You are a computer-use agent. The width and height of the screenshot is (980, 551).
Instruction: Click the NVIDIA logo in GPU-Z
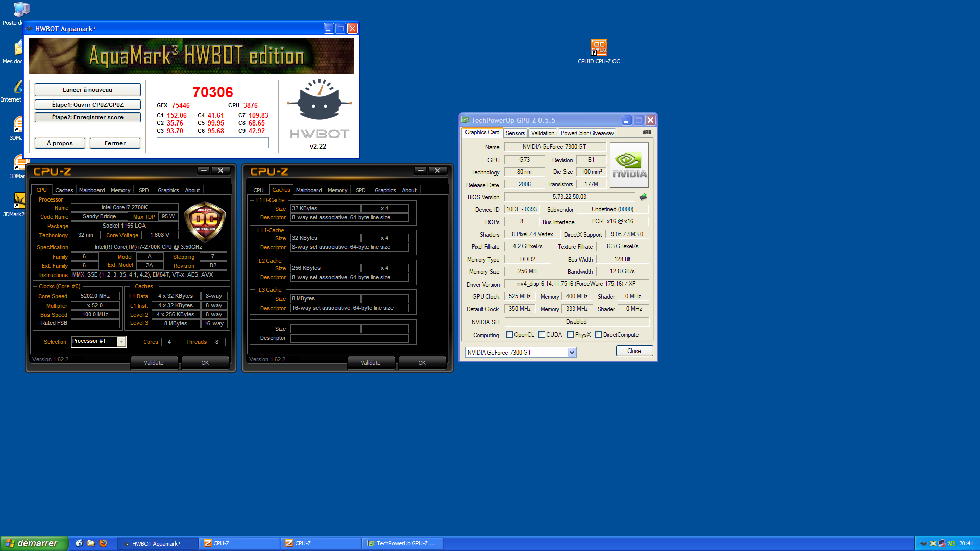point(629,166)
